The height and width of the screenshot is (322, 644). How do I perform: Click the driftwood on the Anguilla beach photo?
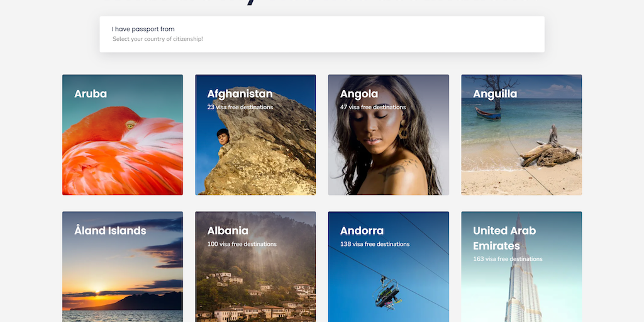pyautogui.click(x=548, y=150)
